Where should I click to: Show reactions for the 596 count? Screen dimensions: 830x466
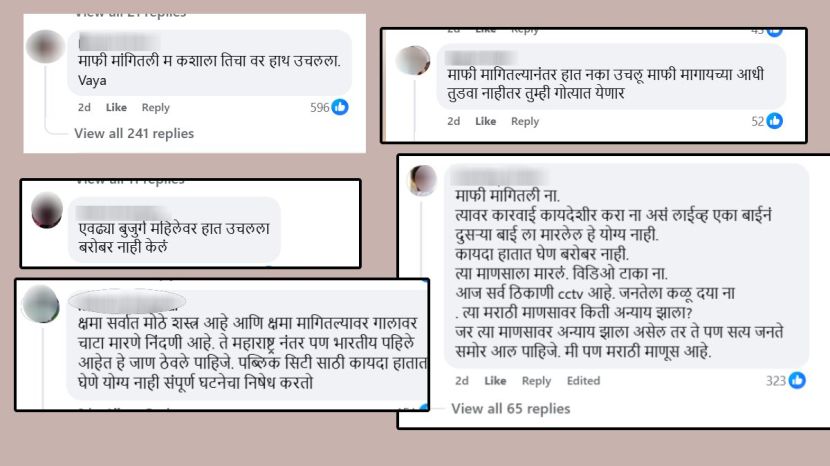pos(320,107)
